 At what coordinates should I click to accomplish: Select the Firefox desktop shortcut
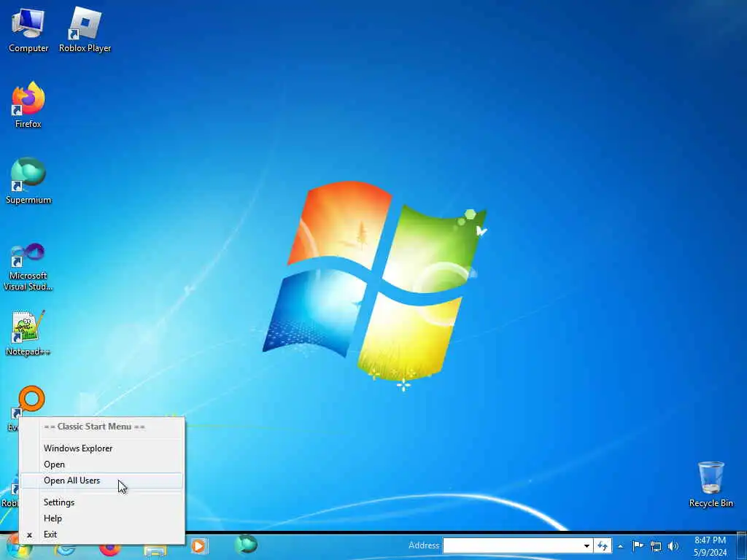point(28,106)
